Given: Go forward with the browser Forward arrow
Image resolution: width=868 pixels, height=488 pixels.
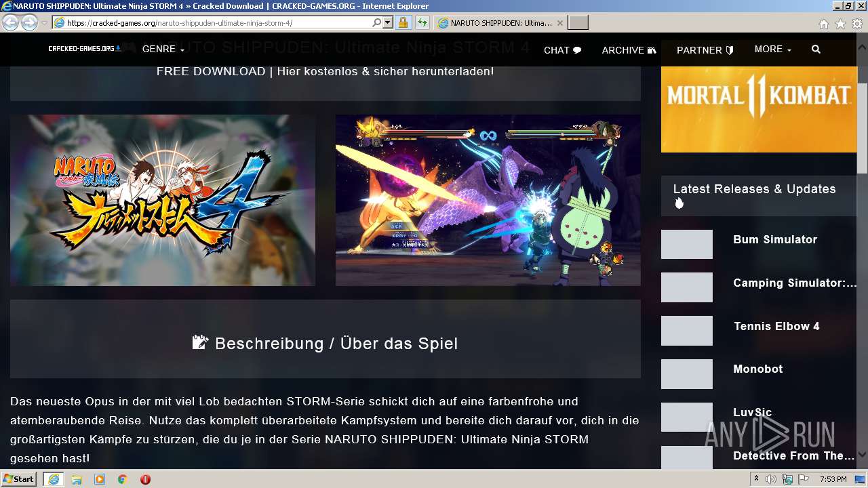Looking at the screenshot, I should 29,23.
